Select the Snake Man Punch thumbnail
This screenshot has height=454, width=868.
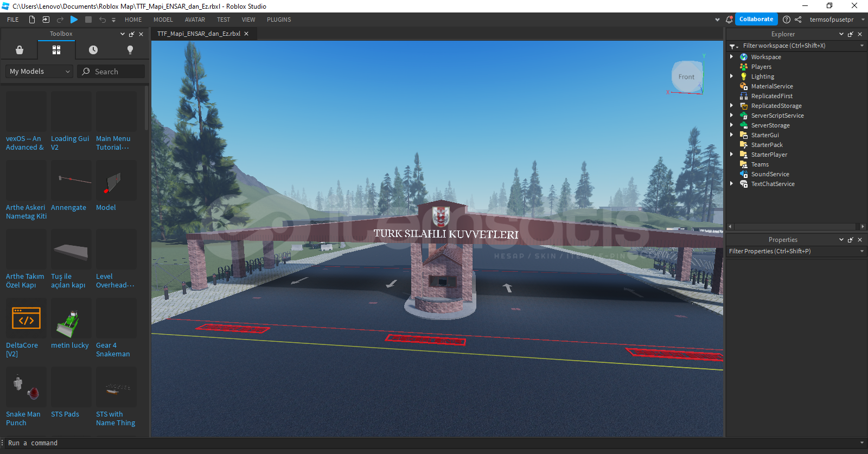click(26, 387)
